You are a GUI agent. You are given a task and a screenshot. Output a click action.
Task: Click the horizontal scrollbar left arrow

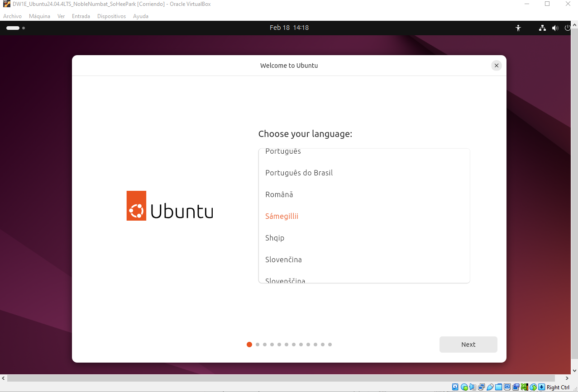pyautogui.click(x=4, y=378)
